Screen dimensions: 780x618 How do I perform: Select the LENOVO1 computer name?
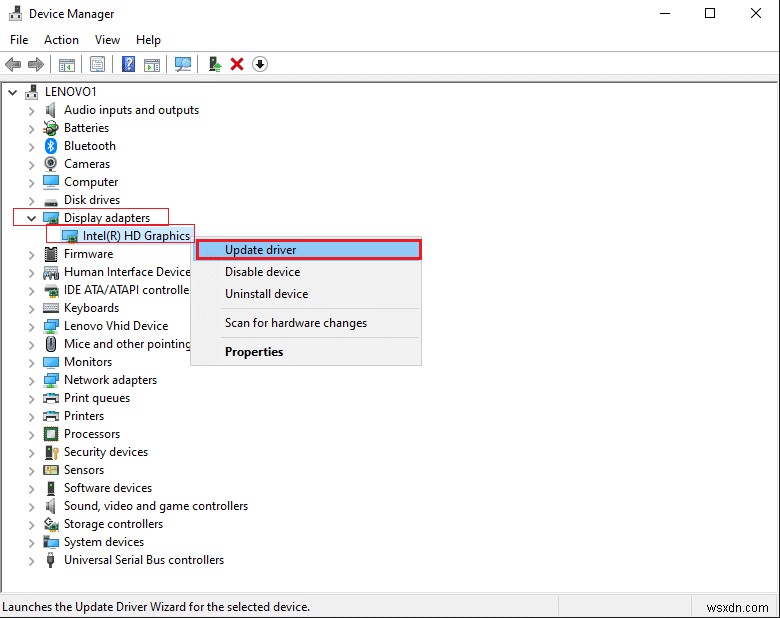pyautogui.click(x=70, y=92)
